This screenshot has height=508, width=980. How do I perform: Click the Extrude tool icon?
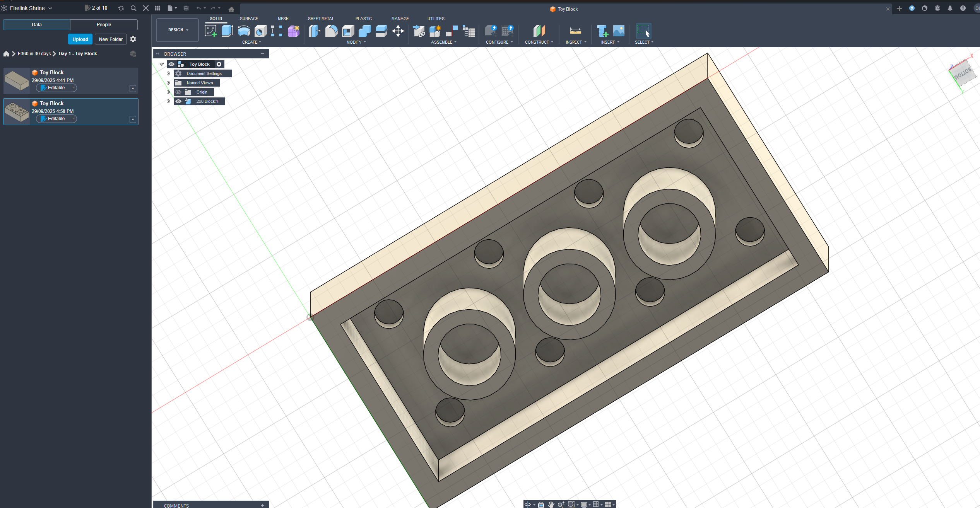tap(227, 31)
